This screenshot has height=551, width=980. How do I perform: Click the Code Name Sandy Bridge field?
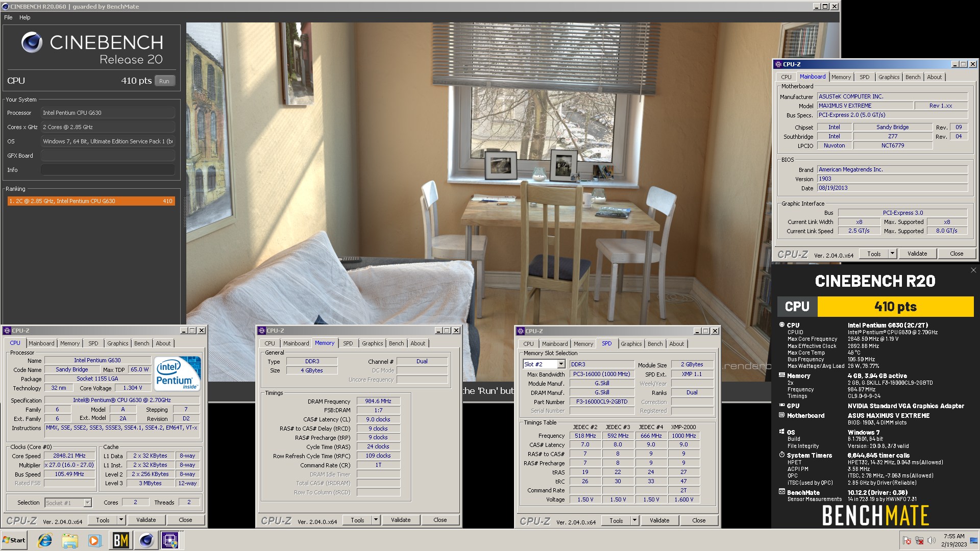pos(72,370)
